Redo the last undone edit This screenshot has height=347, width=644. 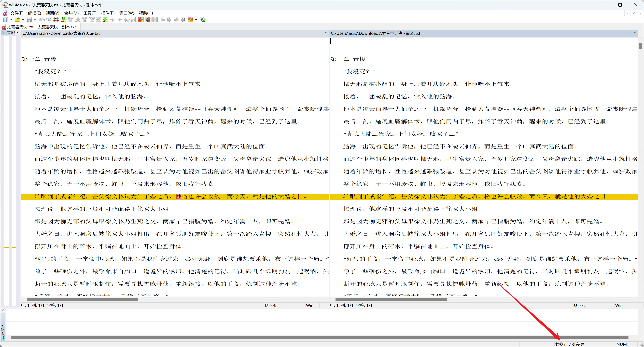[x=48, y=20]
